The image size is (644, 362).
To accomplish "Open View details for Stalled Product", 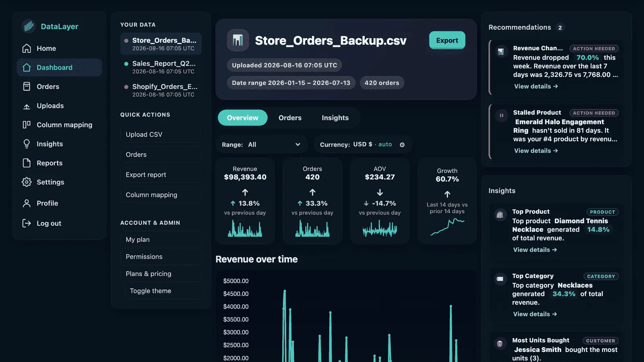I will point(536,151).
